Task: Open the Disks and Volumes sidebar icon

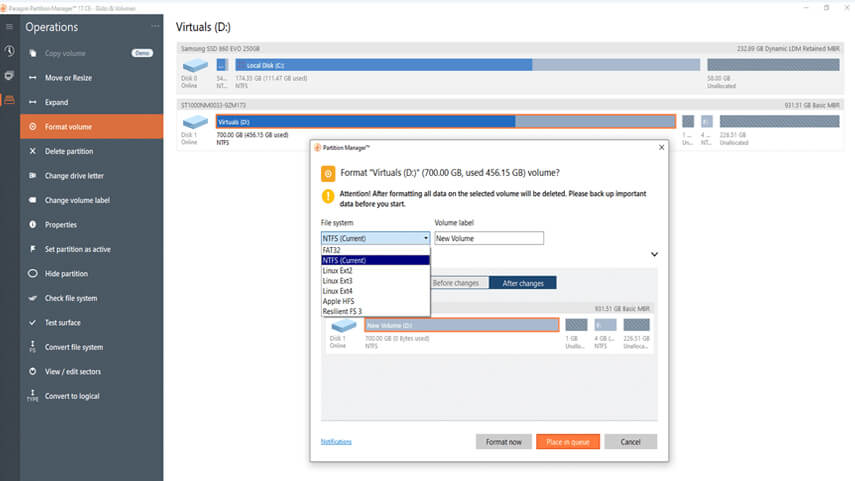Action: [x=9, y=100]
